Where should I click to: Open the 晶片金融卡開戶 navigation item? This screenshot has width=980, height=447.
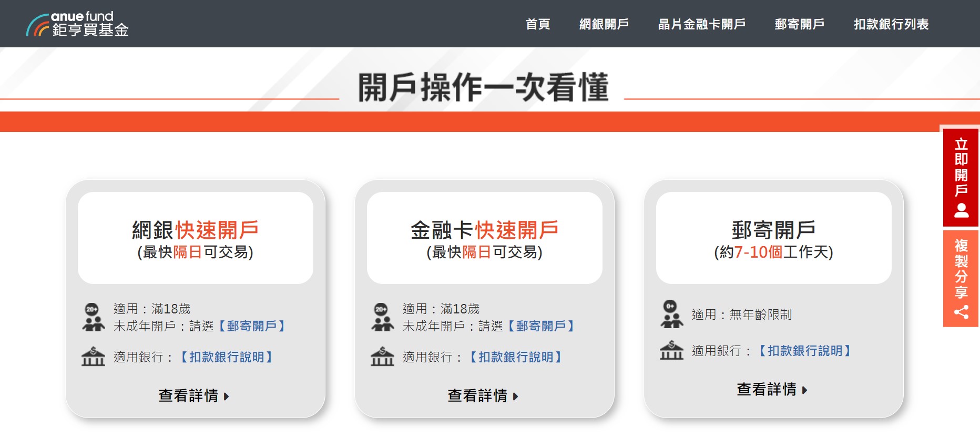pyautogui.click(x=701, y=24)
